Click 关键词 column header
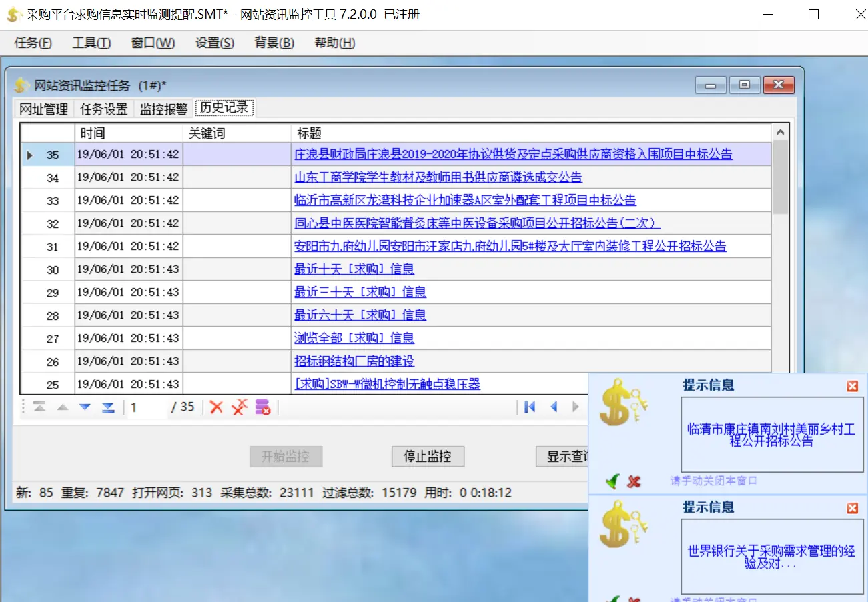Viewport: 868px width, 602px height. click(x=238, y=133)
